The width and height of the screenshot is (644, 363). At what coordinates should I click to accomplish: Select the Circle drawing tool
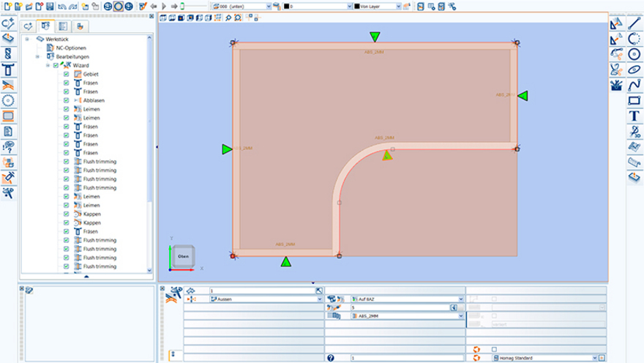[x=634, y=54]
